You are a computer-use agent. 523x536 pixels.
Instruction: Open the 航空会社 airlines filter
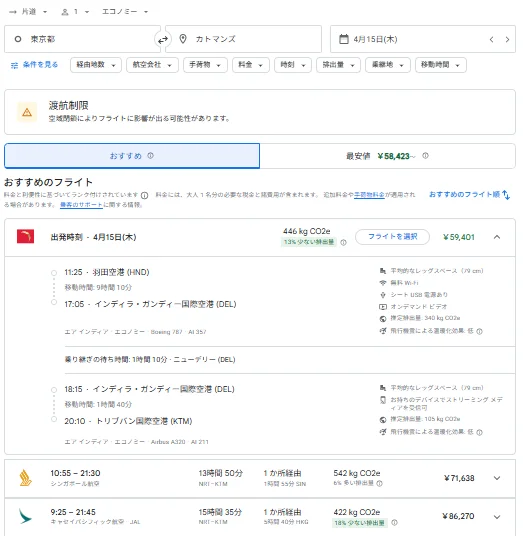[152, 65]
